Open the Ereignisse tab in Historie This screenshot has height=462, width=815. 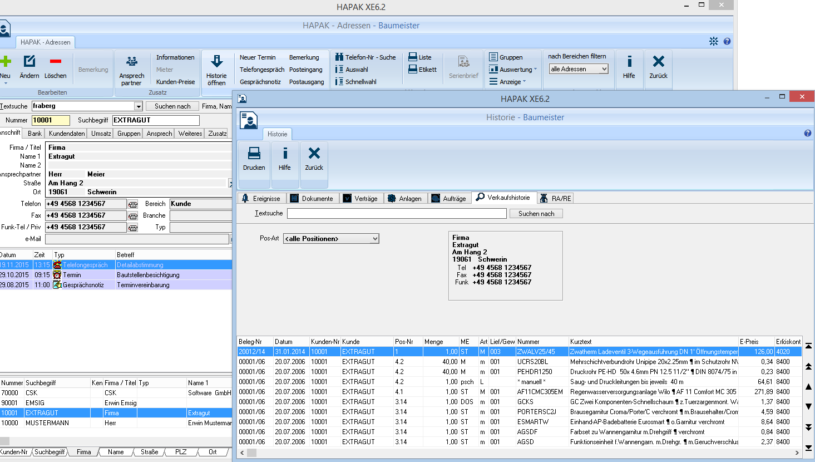(261, 199)
